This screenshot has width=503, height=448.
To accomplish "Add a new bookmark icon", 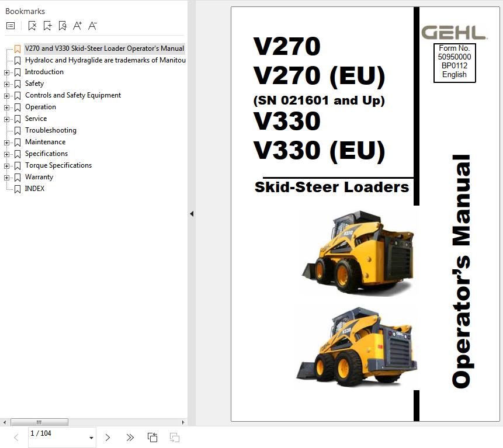I will click(x=47, y=26).
